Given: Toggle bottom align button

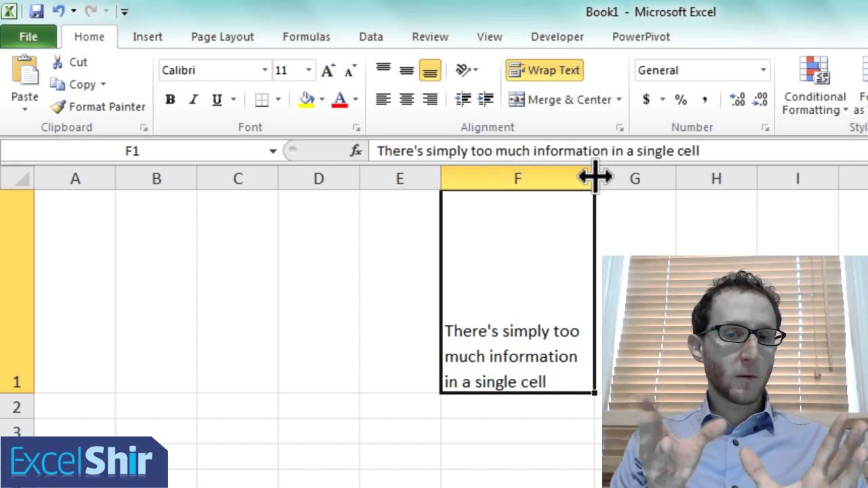Looking at the screenshot, I should 430,70.
